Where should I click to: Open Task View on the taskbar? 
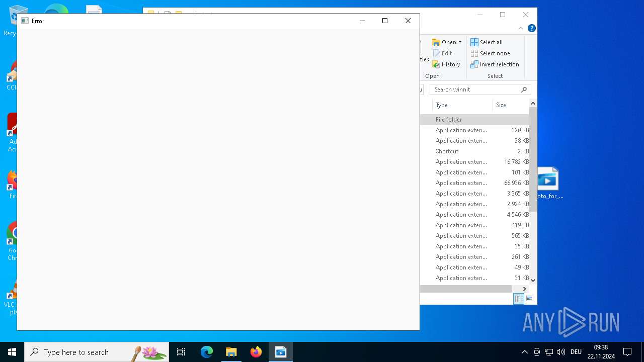[x=181, y=352]
